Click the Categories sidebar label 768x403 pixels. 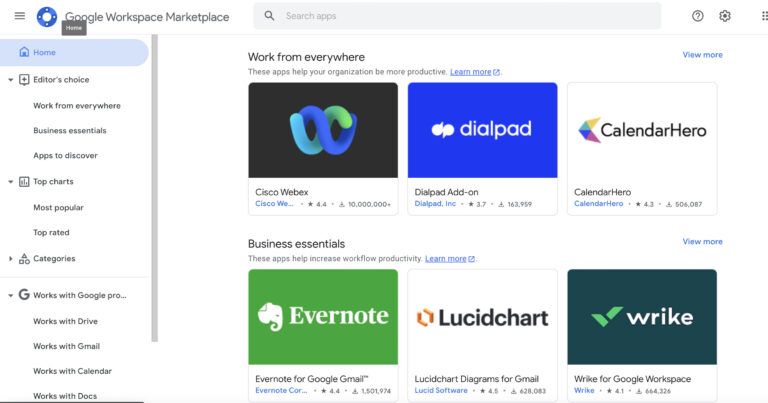54,259
